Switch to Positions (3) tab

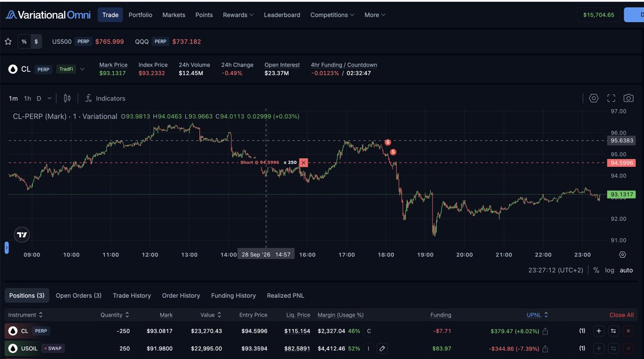(27, 296)
